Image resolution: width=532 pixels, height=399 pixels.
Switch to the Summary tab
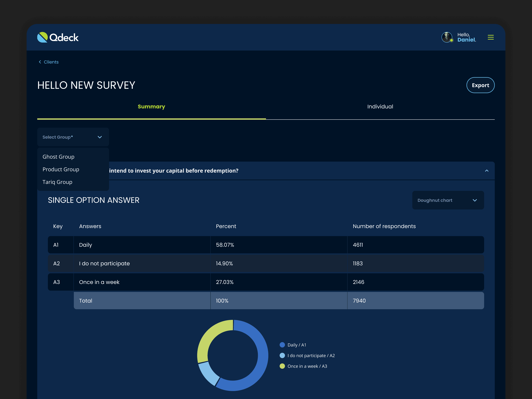pyautogui.click(x=151, y=107)
